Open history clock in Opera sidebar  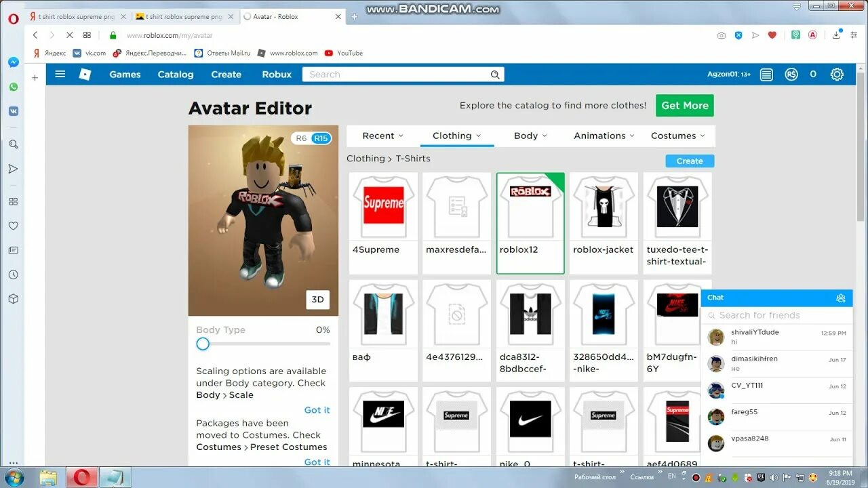pyautogui.click(x=13, y=274)
